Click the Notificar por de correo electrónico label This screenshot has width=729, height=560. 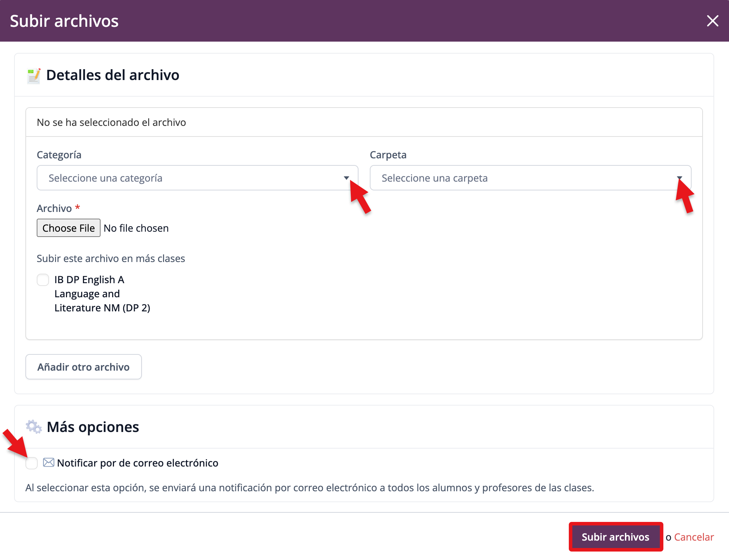coord(138,463)
